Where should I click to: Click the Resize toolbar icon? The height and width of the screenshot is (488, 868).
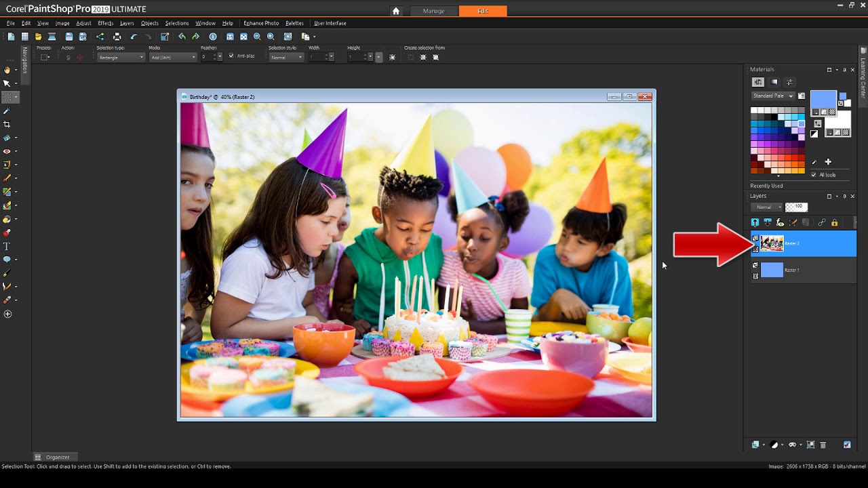165,37
